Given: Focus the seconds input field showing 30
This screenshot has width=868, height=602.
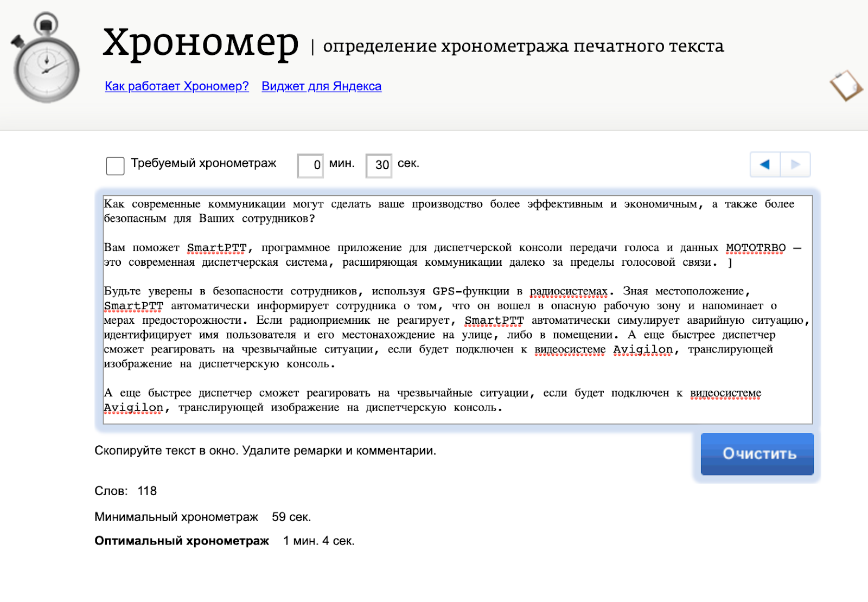Looking at the screenshot, I should click(x=380, y=165).
